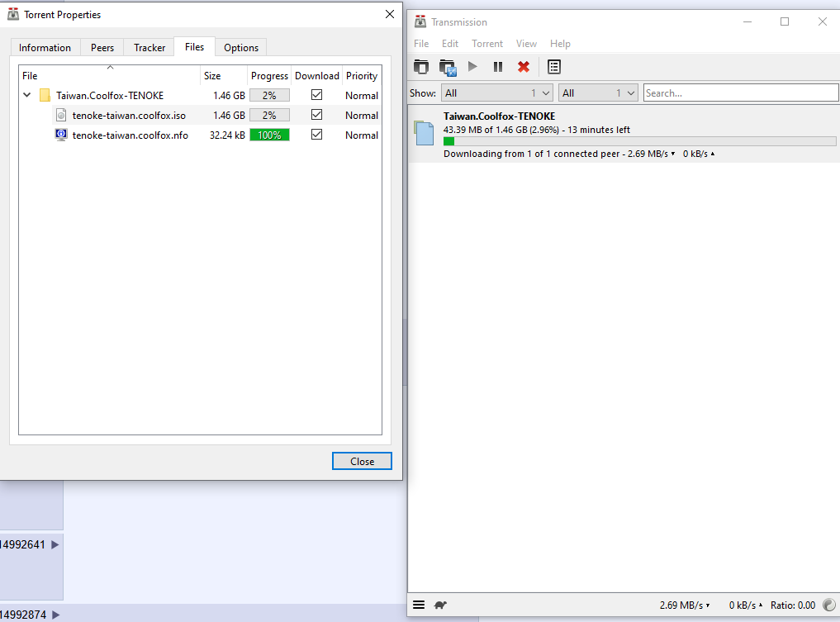This screenshot has width=840, height=622.
Task: Select the tenoke-taiwan.coolfox.iso file name
Action: coord(129,115)
